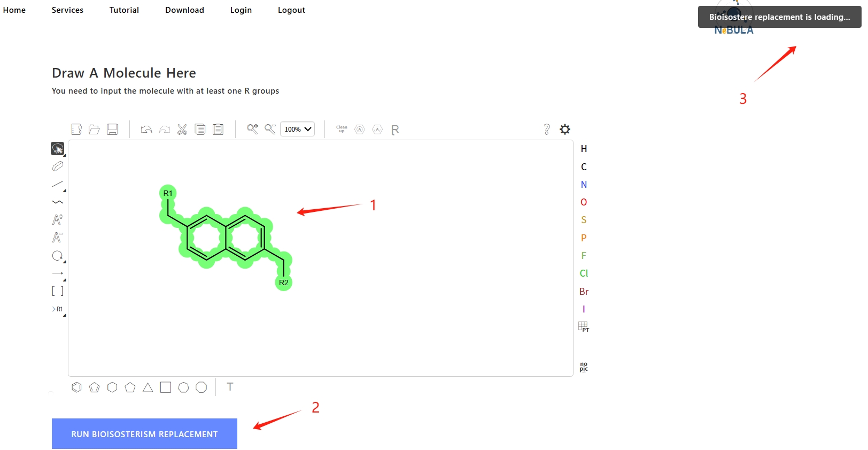
Task: Dearomatize the drawn structure
Action: (x=377, y=129)
